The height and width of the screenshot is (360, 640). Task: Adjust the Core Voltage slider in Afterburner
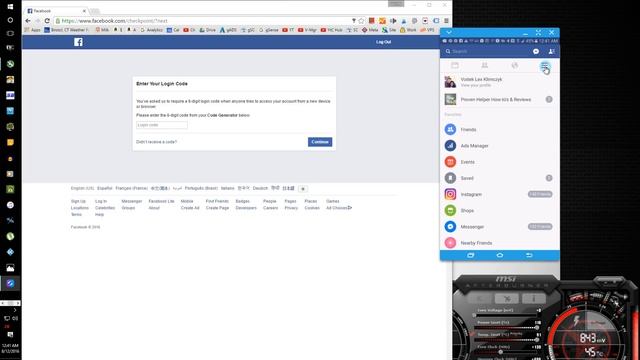click(506, 315)
